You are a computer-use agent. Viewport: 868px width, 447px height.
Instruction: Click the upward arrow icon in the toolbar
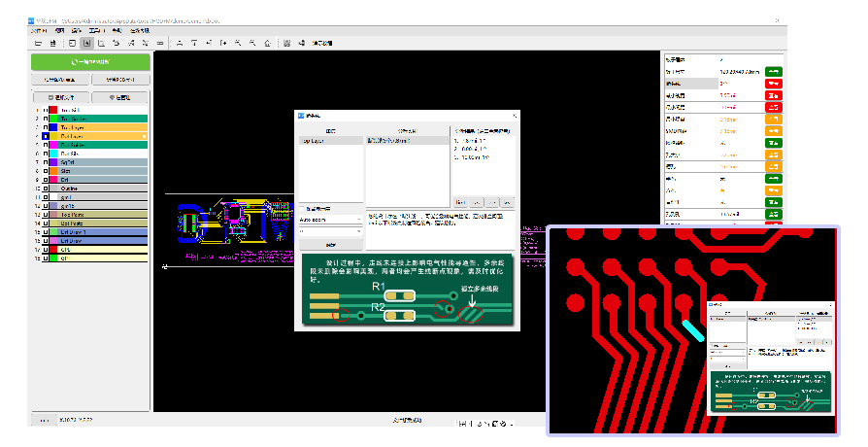tap(194, 43)
